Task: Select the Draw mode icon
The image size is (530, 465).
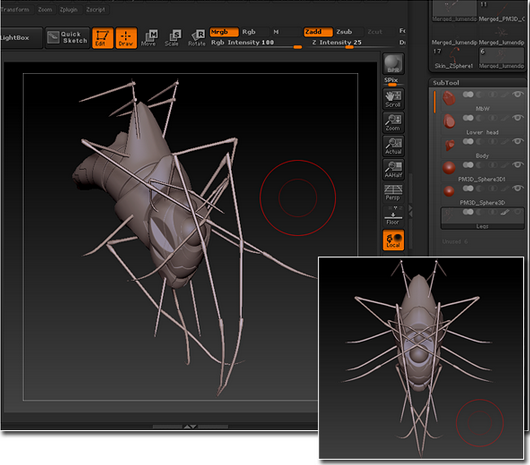Action: [126, 38]
